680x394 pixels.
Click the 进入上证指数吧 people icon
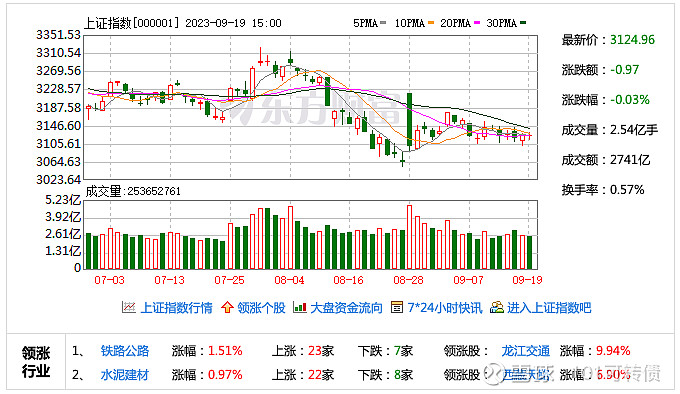pyautogui.click(x=497, y=307)
